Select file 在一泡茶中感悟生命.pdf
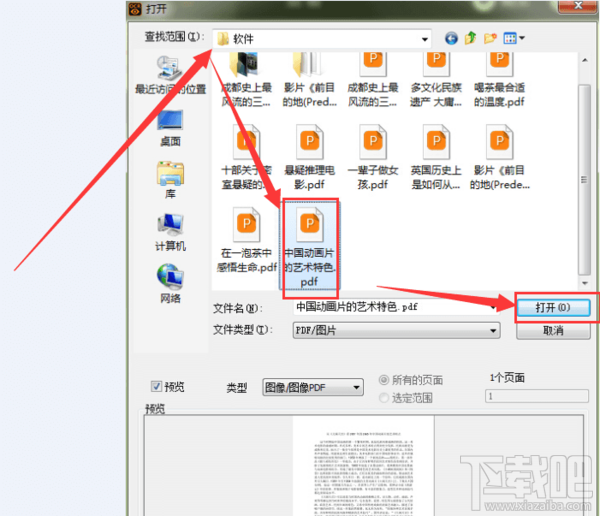This screenshot has width=600, height=516. [246, 240]
